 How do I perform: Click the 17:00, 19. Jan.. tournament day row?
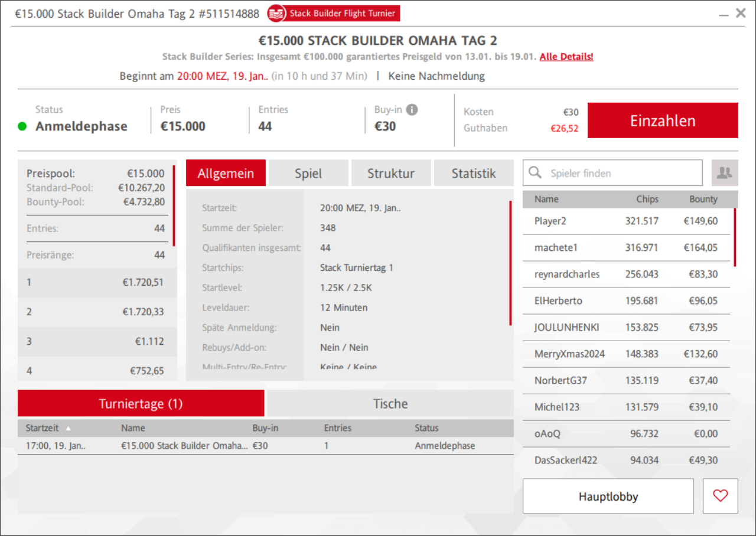pos(266,446)
